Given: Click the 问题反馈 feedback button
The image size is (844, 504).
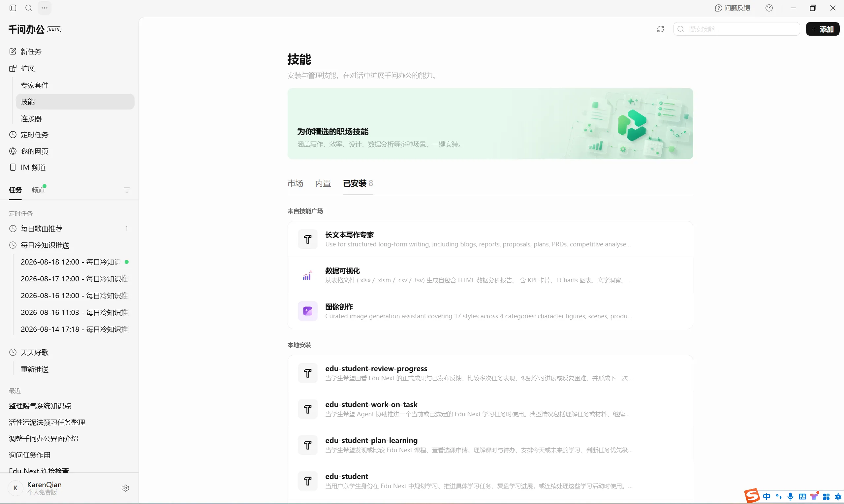Looking at the screenshot, I should 733,8.
